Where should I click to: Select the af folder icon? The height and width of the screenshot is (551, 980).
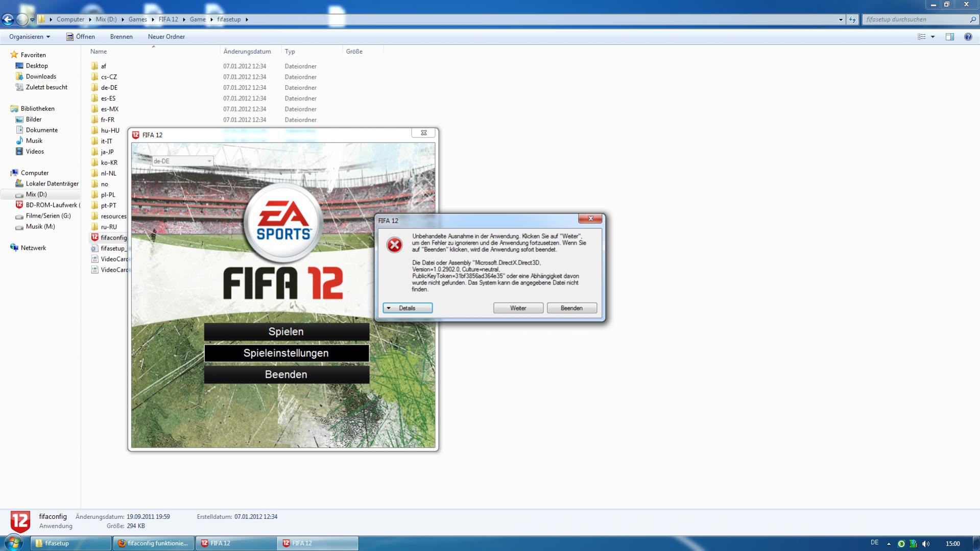tap(94, 66)
